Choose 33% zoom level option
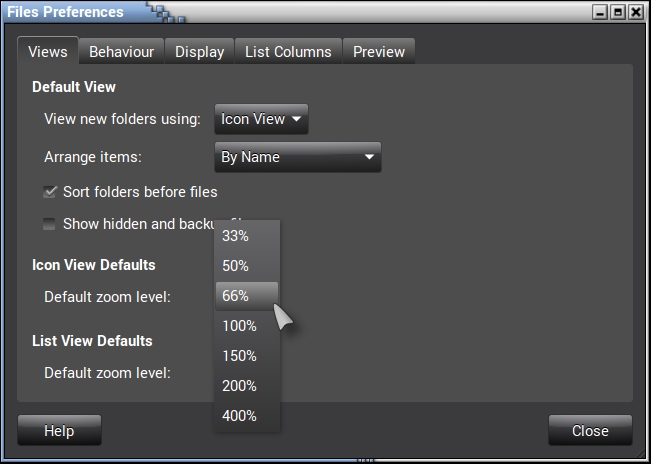Screen dimensions: 651x464 click(x=235, y=236)
